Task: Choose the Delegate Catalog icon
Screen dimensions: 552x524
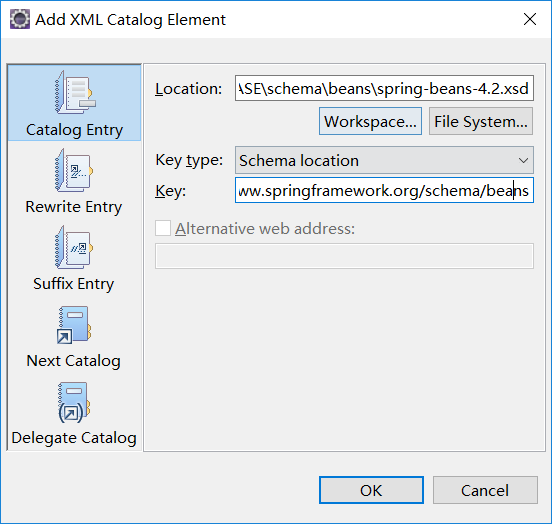Action: click(x=74, y=403)
